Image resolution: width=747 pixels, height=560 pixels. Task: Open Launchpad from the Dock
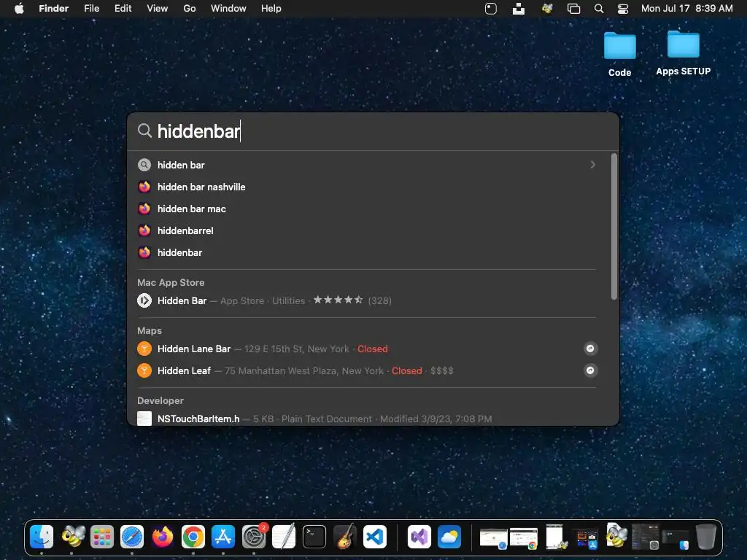102,537
